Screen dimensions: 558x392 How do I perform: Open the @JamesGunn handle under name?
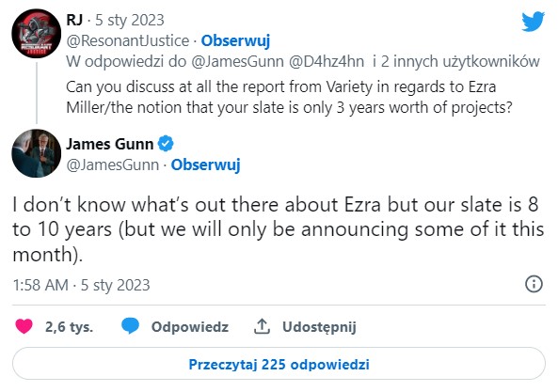coord(113,165)
